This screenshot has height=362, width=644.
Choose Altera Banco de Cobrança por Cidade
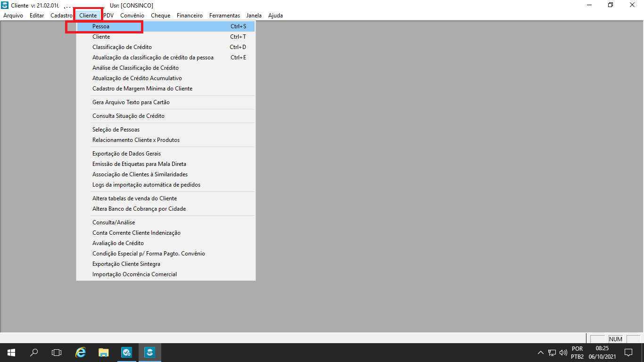click(166, 209)
